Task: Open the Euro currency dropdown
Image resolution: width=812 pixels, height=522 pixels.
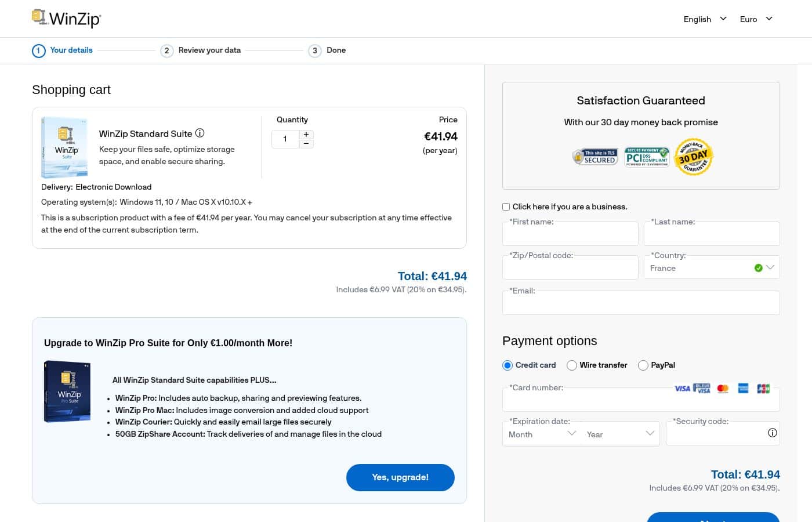Action: point(756,19)
